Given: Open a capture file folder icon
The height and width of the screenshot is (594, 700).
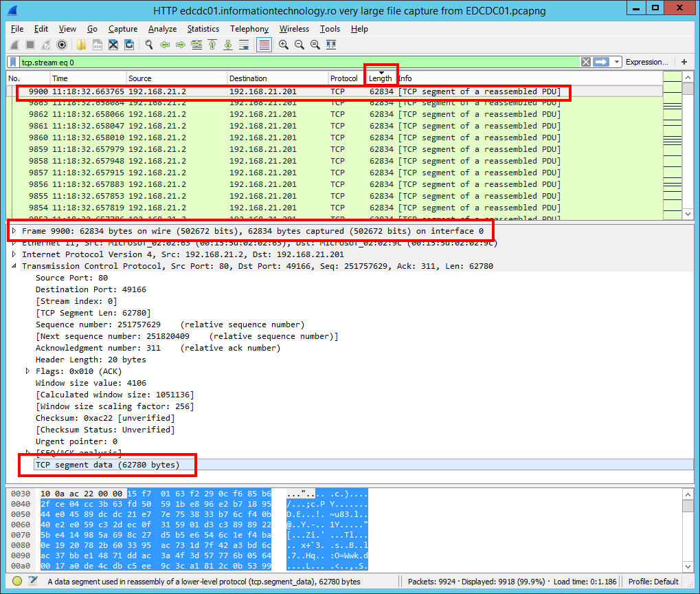Looking at the screenshot, I should (81, 45).
